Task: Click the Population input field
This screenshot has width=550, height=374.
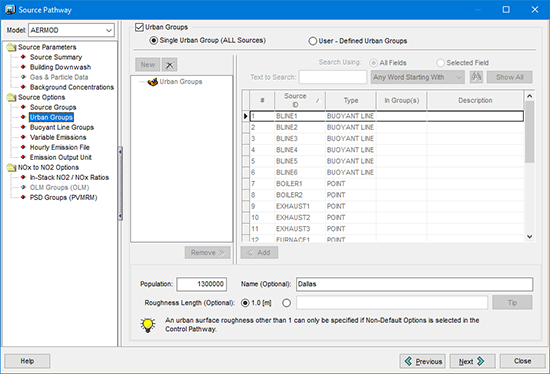Action: pos(202,284)
